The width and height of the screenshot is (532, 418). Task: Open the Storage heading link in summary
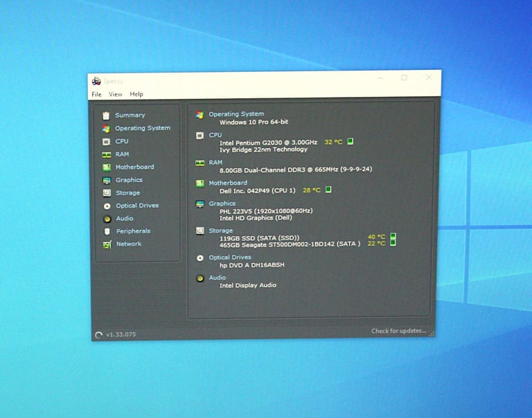pyautogui.click(x=220, y=230)
